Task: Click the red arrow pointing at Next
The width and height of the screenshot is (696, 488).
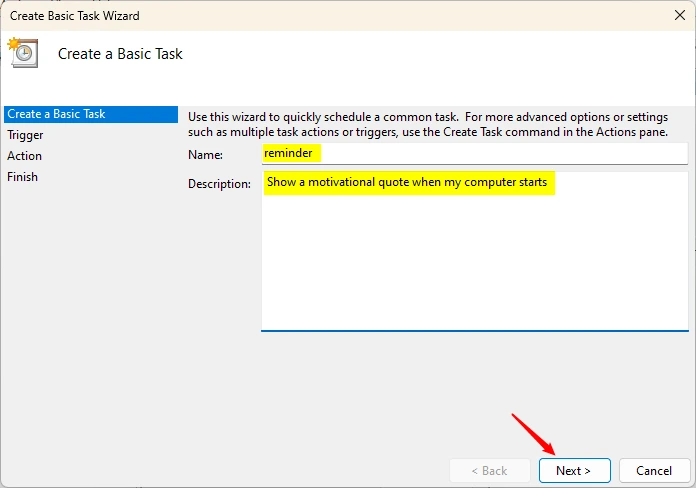Action: point(534,434)
